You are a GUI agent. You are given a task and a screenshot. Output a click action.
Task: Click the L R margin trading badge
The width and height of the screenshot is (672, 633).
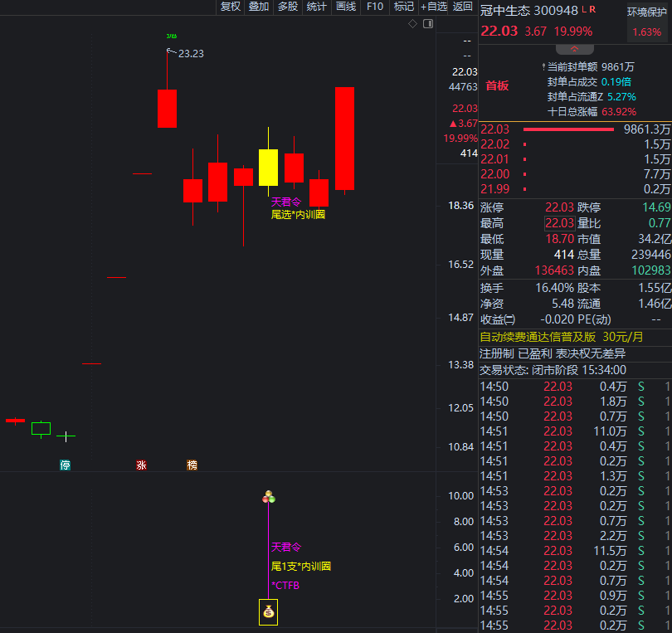coord(588,9)
